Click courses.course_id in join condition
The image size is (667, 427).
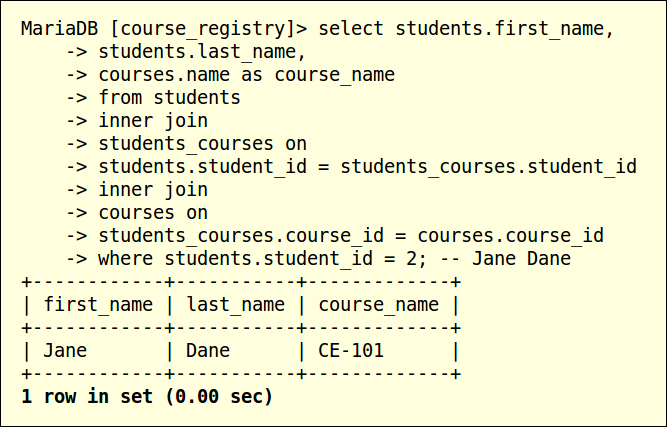[510, 236]
